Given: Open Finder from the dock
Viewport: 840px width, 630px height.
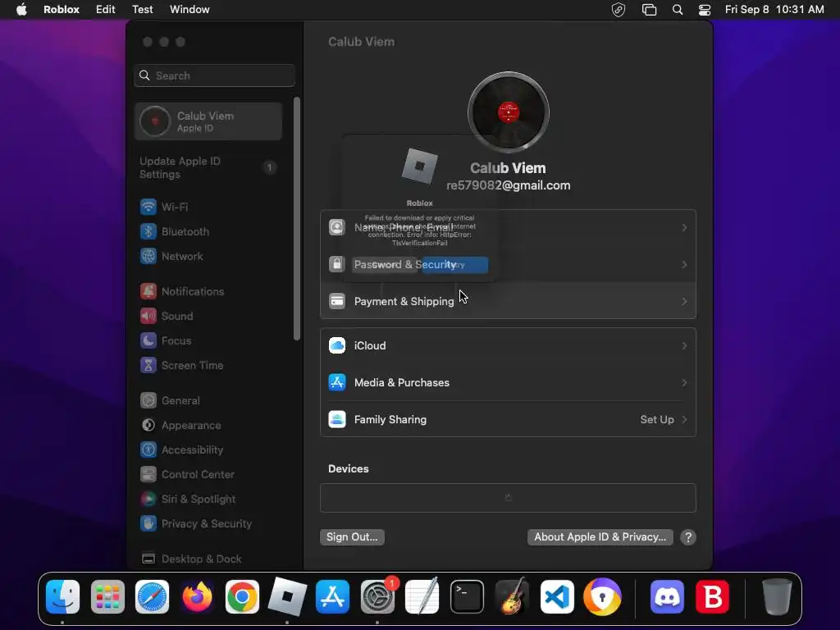Looking at the screenshot, I should pyautogui.click(x=62, y=597).
